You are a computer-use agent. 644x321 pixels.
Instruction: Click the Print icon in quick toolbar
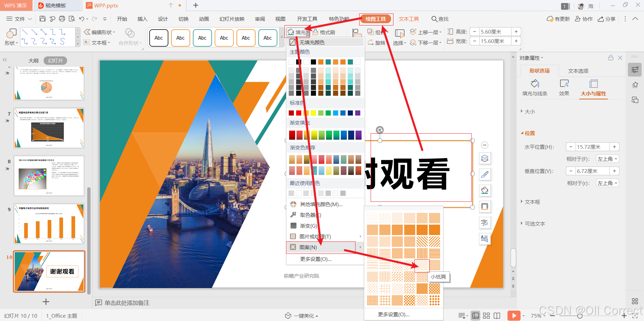62,19
